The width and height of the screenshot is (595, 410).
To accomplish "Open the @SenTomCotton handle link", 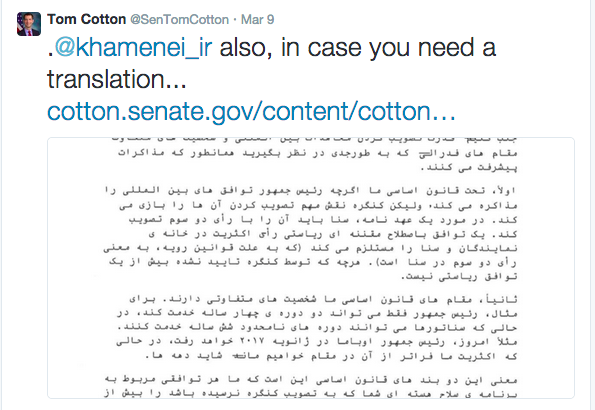I will point(179,19).
